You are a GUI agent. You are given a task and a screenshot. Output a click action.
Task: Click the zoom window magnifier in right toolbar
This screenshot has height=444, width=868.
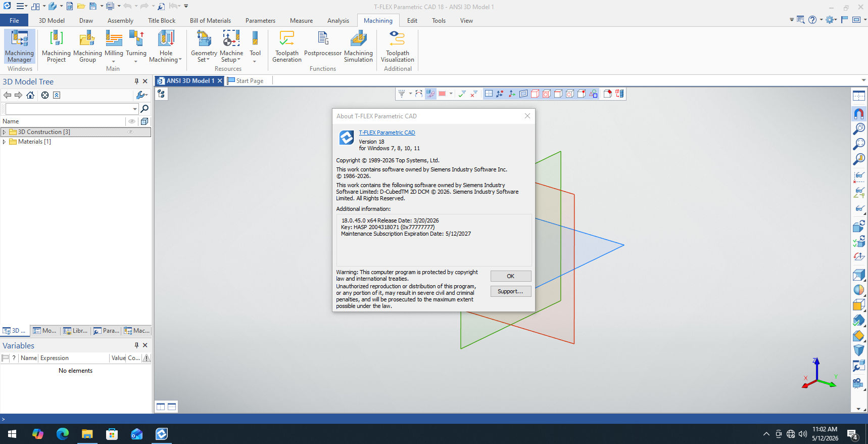(x=859, y=128)
